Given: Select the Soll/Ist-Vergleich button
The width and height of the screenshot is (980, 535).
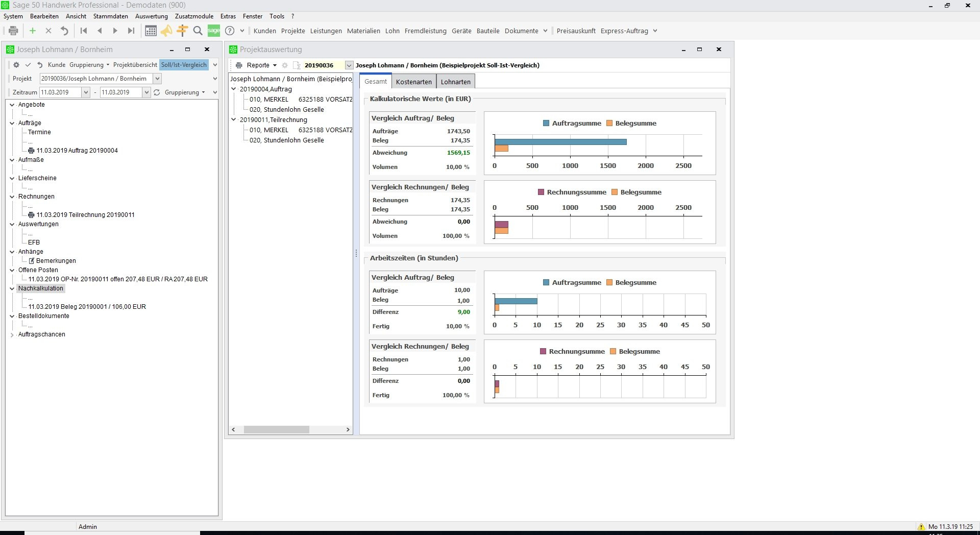Looking at the screenshot, I should 184,65.
